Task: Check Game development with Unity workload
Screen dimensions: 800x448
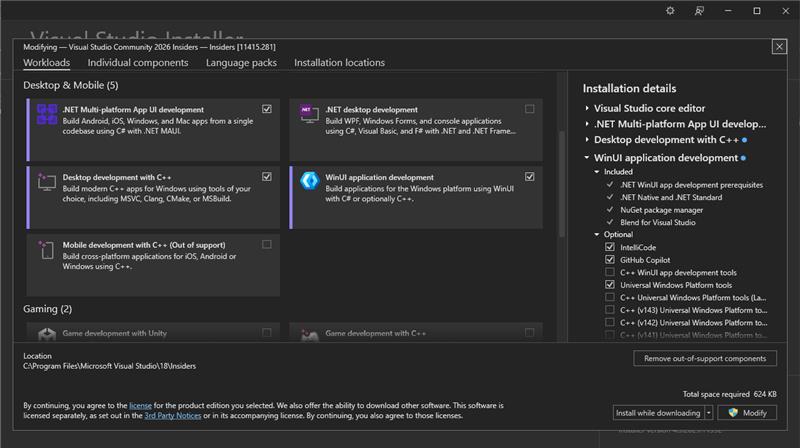Action: pyautogui.click(x=267, y=333)
